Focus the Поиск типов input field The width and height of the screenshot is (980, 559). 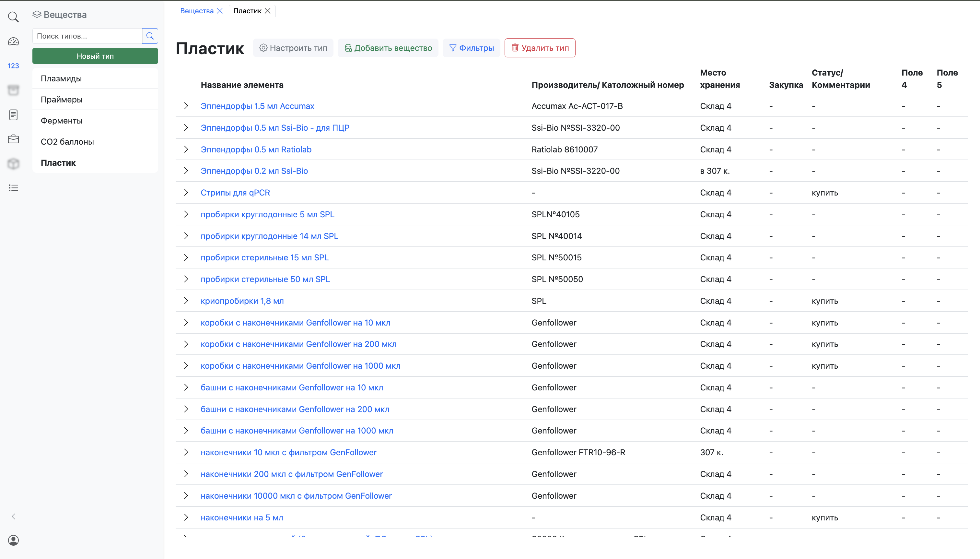coord(87,36)
